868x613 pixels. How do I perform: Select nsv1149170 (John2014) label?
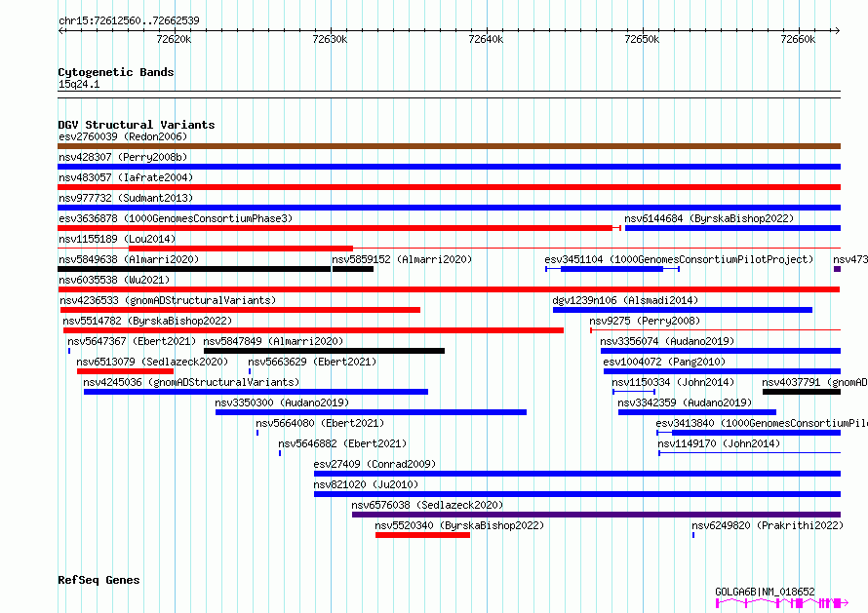pyautogui.click(x=719, y=443)
